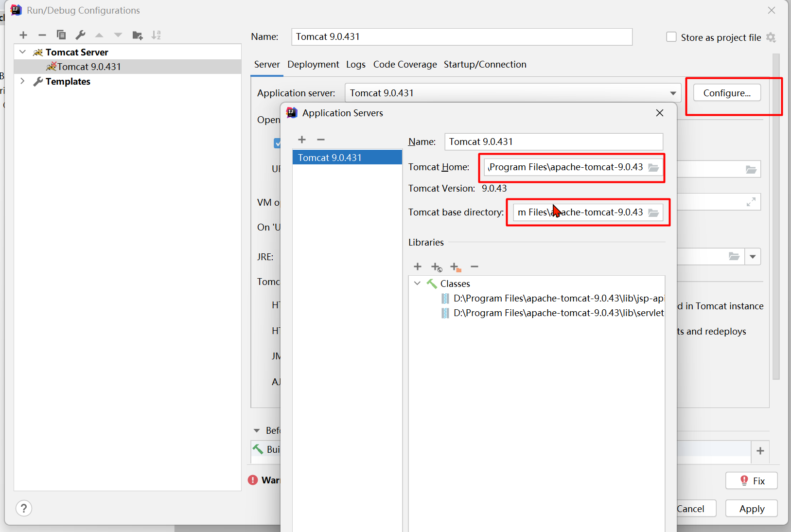This screenshot has width=791, height=532.
Task: Create new folder for configurations
Action: pyautogui.click(x=138, y=35)
